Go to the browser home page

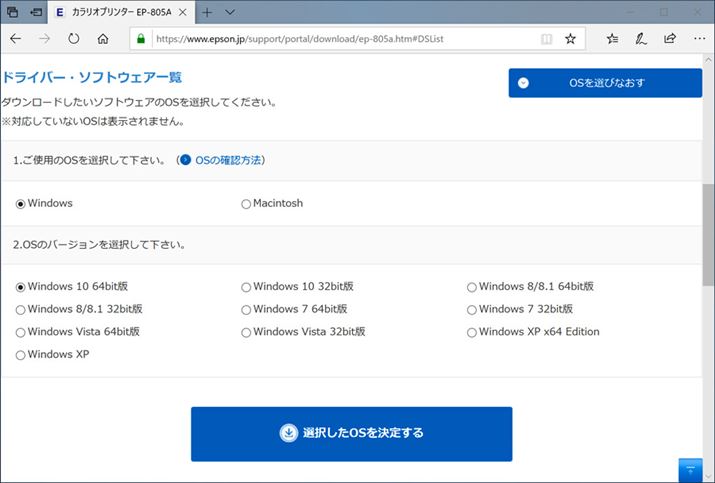click(x=103, y=39)
